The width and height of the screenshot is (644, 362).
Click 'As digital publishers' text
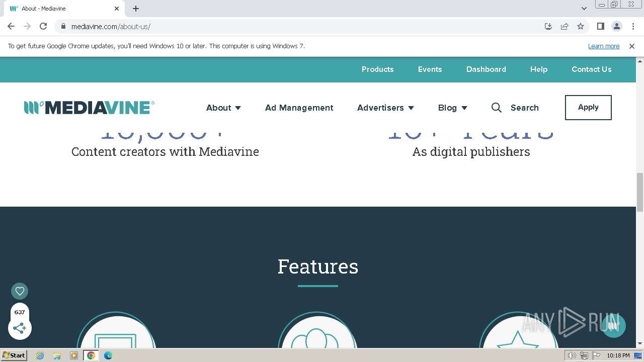point(471,151)
